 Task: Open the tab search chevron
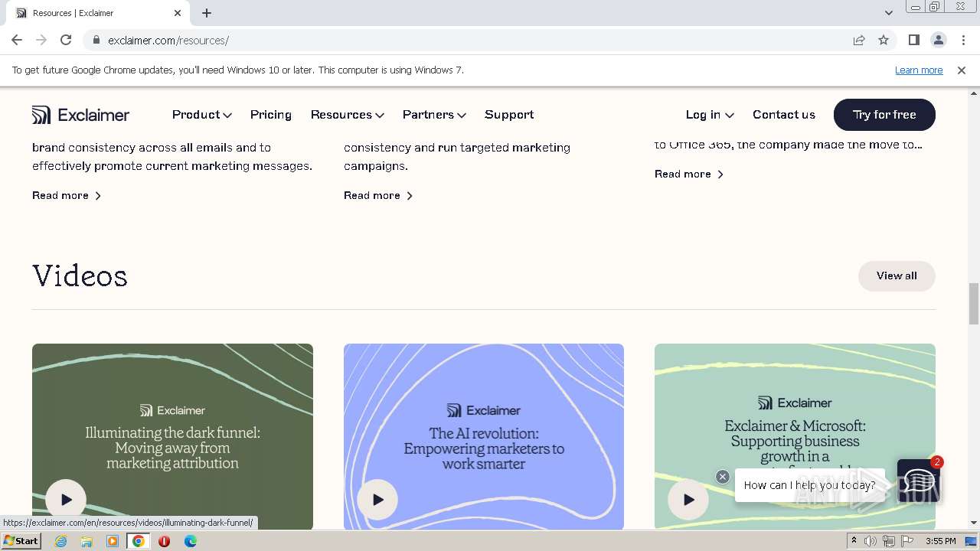click(x=889, y=12)
